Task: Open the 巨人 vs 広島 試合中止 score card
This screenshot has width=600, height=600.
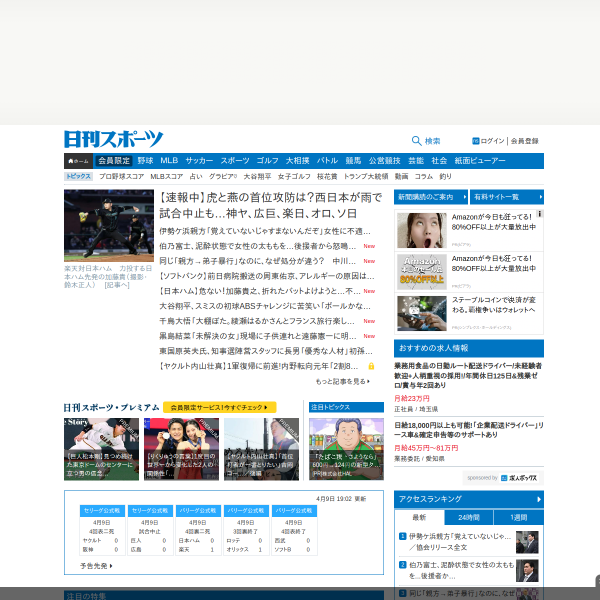Action: [150, 530]
